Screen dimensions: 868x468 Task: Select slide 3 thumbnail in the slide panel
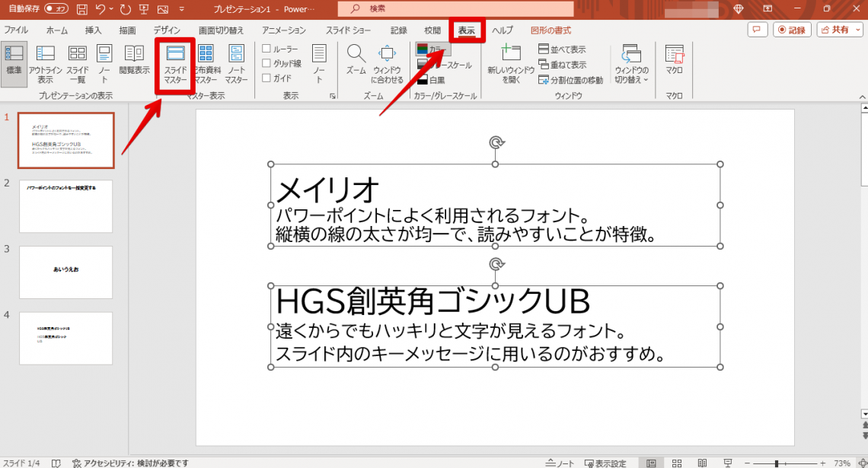(66, 272)
